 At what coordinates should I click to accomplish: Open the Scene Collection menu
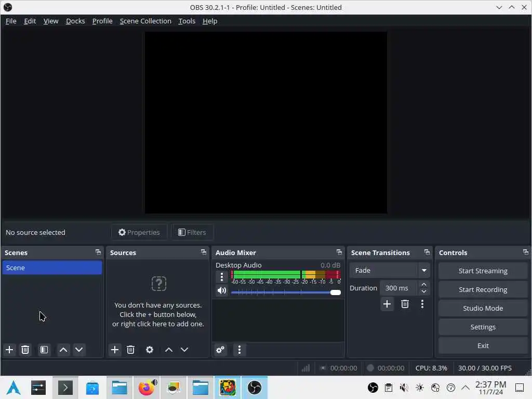point(145,21)
